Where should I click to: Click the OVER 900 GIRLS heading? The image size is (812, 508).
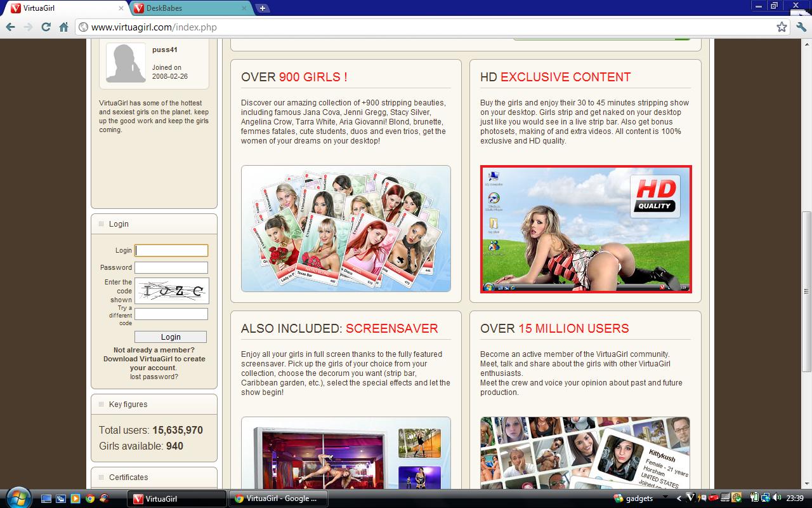294,77
